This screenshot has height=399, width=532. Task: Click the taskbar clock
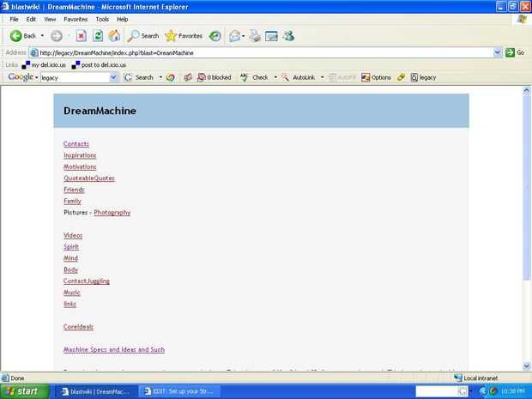pos(513,391)
